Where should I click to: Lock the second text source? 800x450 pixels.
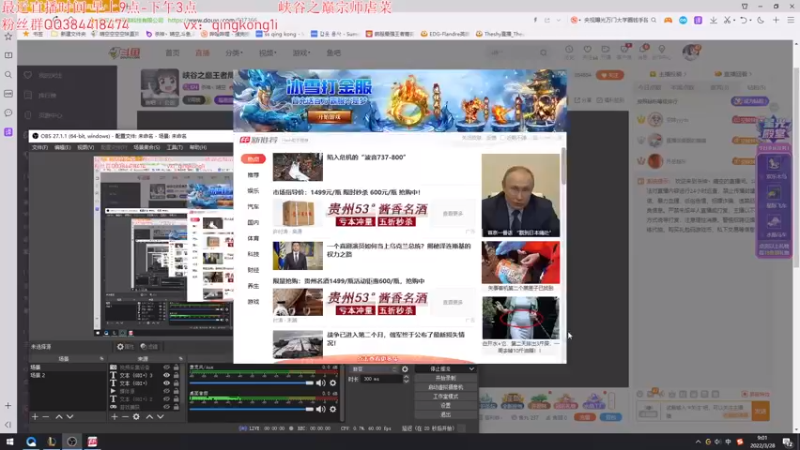(x=176, y=383)
